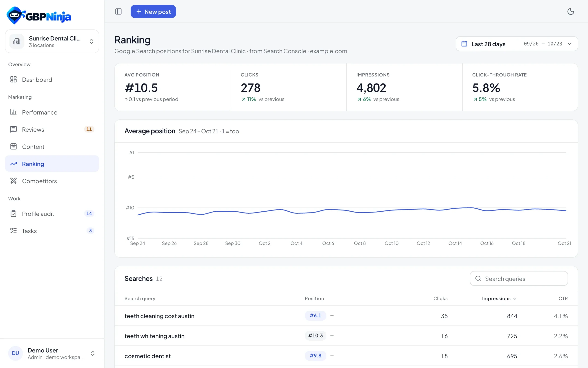The image size is (588, 368).
Task: Click the Avg Position value #10.5
Action: click(141, 88)
